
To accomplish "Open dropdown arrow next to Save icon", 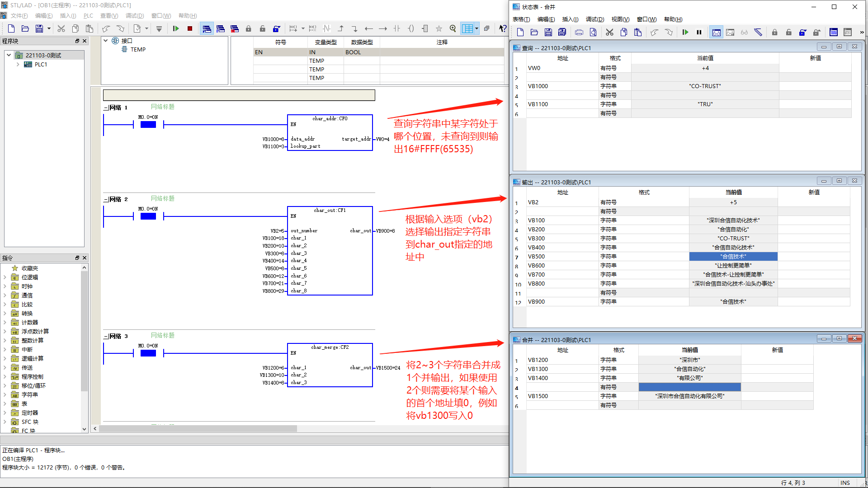I will point(49,29).
